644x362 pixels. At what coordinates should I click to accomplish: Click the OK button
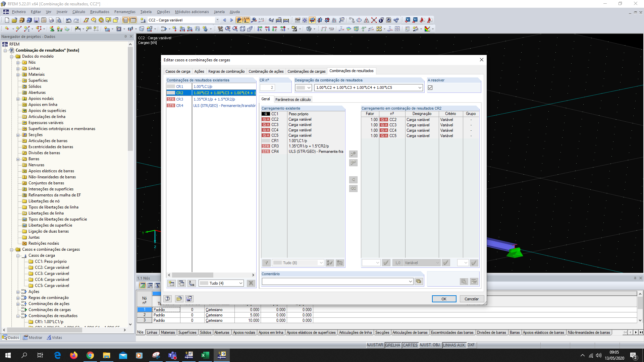pos(444,299)
